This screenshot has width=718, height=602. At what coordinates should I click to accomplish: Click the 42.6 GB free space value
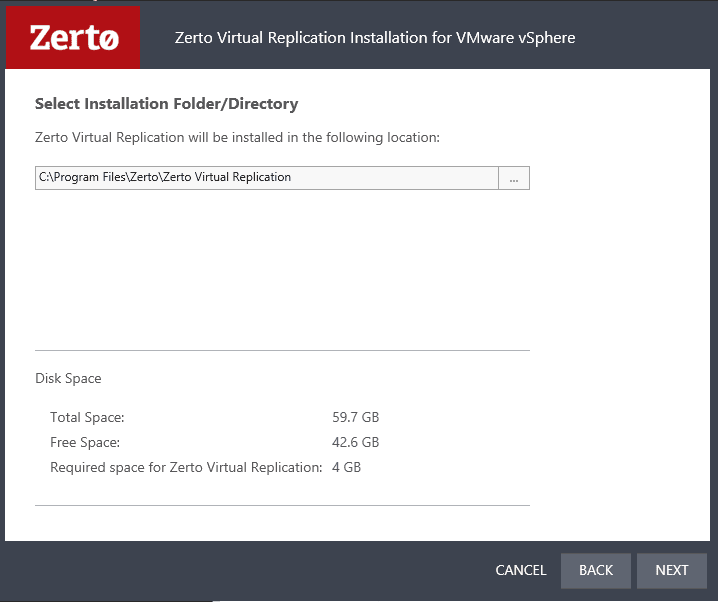coord(355,442)
